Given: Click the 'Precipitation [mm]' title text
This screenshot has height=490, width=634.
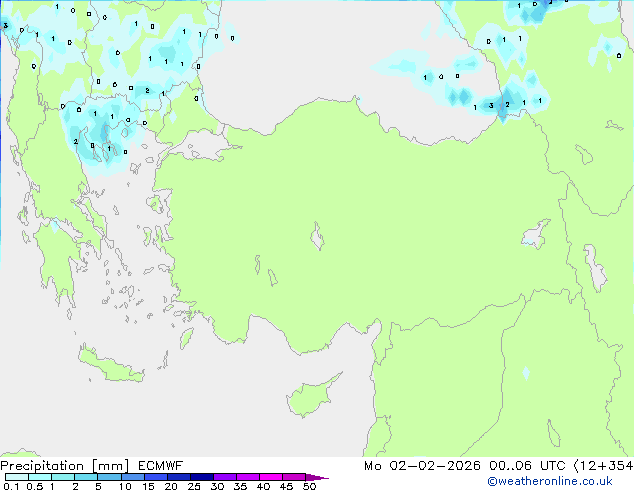Looking at the screenshot, I should (x=65, y=466).
